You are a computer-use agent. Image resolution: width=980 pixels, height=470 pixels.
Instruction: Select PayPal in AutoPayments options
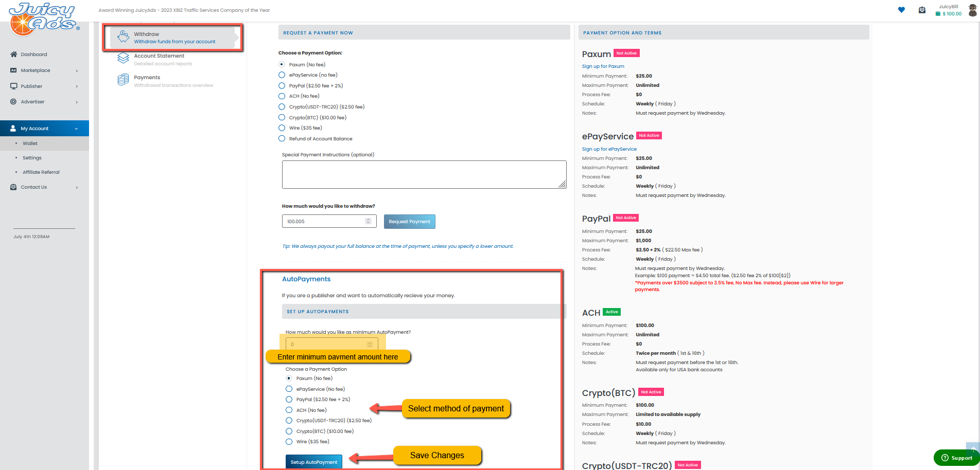[x=289, y=399]
